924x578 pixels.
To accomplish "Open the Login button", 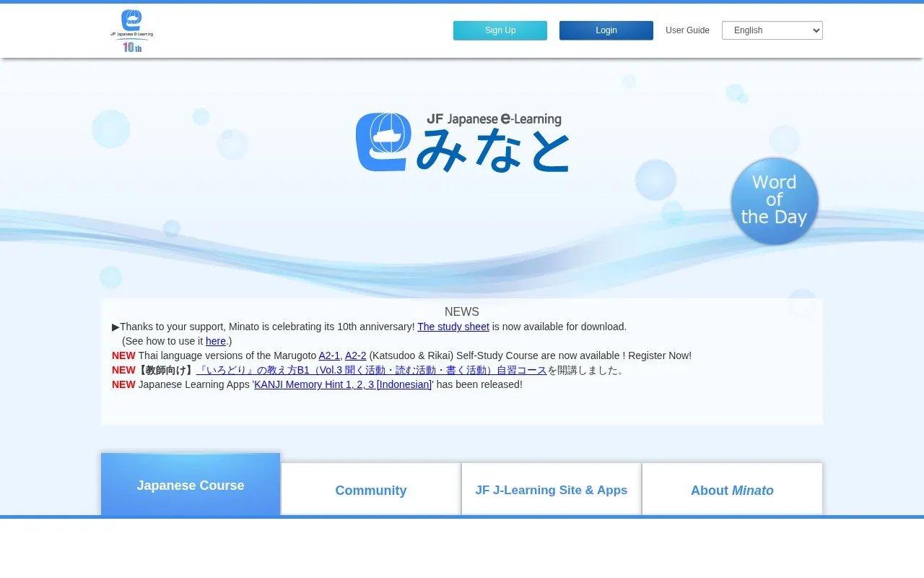I will (606, 30).
